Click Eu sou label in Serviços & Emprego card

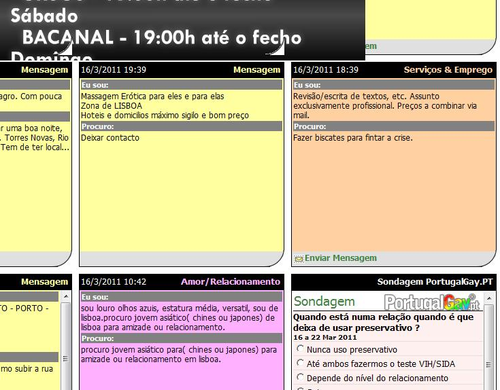pos(307,85)
